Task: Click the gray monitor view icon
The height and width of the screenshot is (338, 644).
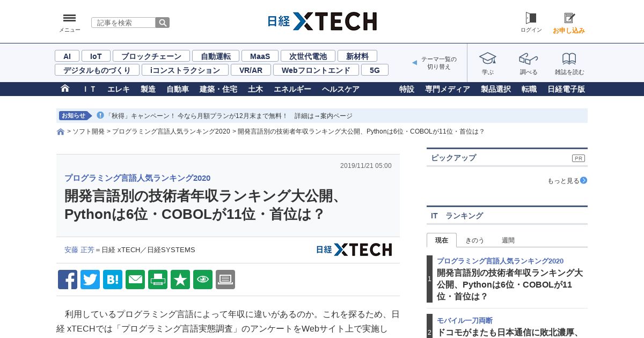Action: tap(225, 280)
